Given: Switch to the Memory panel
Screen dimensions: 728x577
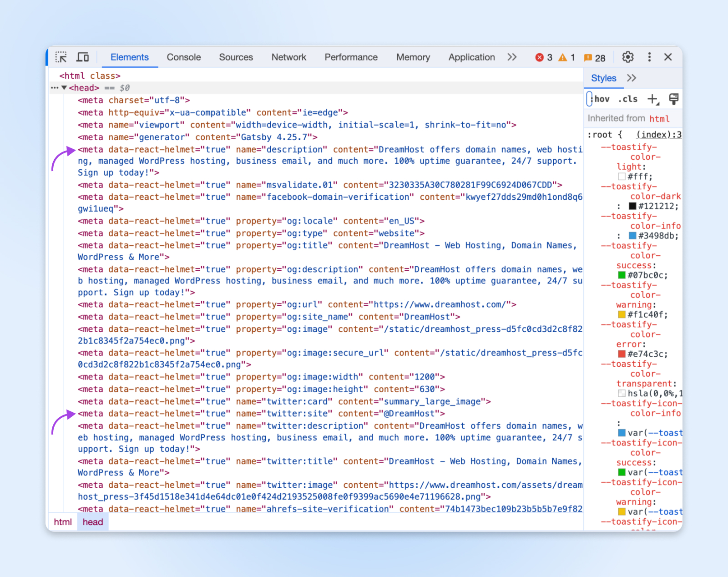Looking at the screenshot, I should [413, 57].
